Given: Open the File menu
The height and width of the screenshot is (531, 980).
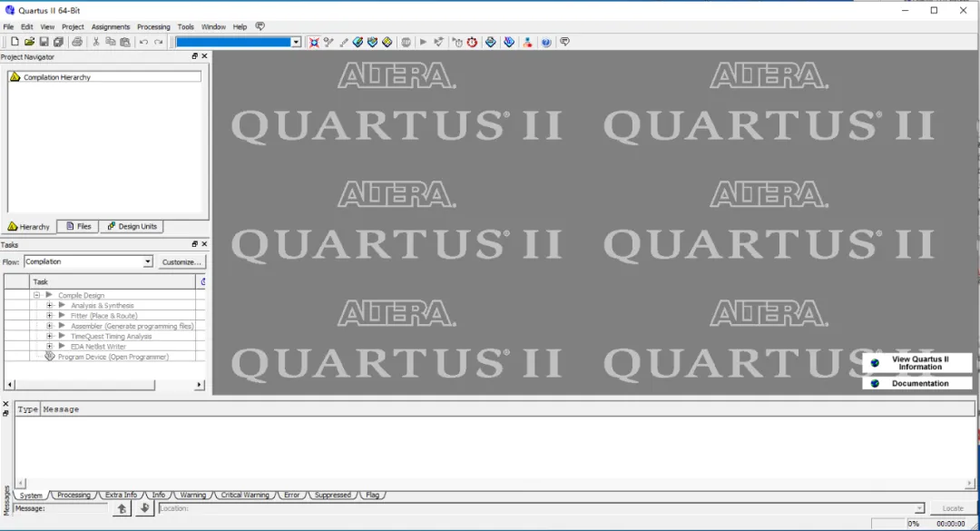Looking at the screenshot, I should pos(8,27).
